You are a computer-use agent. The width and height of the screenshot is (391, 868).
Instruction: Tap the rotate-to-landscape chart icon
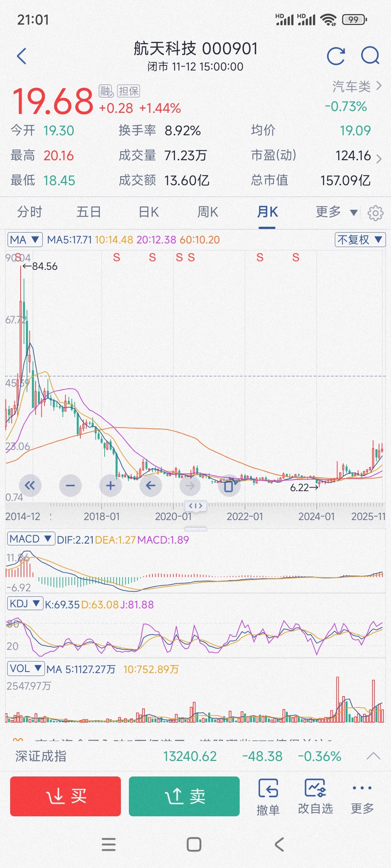click(229, 485)
